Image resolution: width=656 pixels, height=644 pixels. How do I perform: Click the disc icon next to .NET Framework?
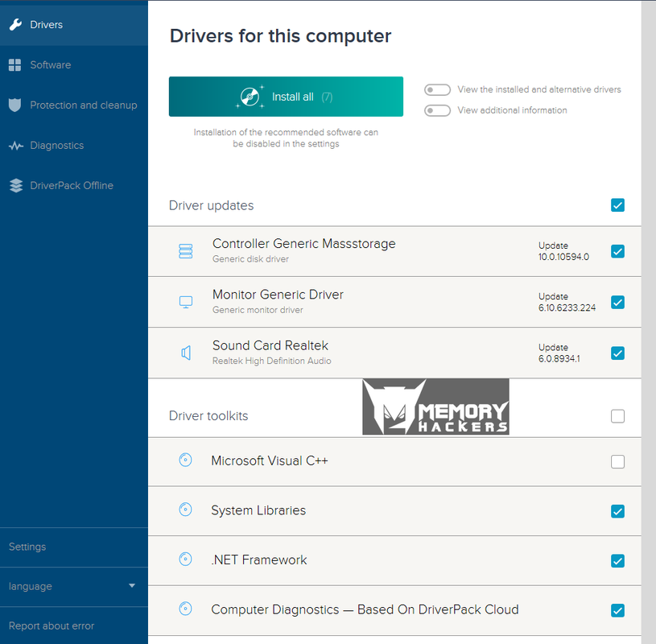click(x=185, y=559)
